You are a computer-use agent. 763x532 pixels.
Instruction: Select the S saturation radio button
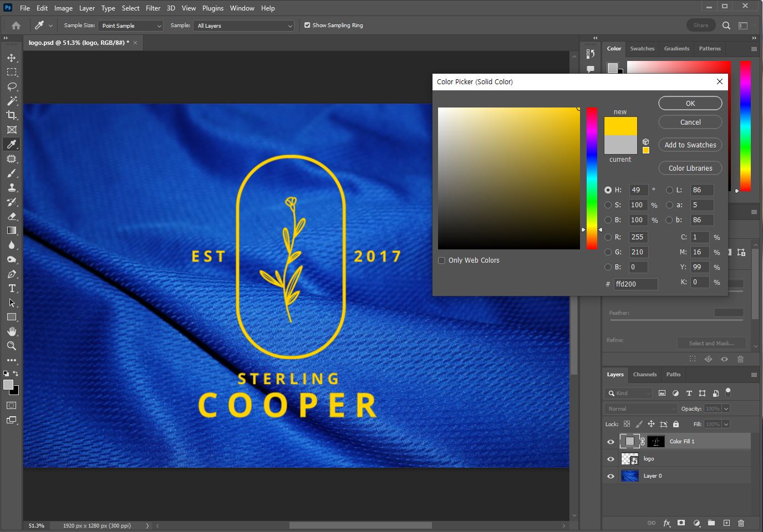[608, 205]
